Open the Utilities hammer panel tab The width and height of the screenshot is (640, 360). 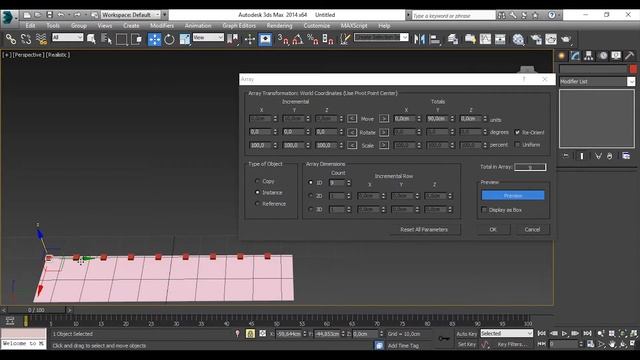(629, 56)
